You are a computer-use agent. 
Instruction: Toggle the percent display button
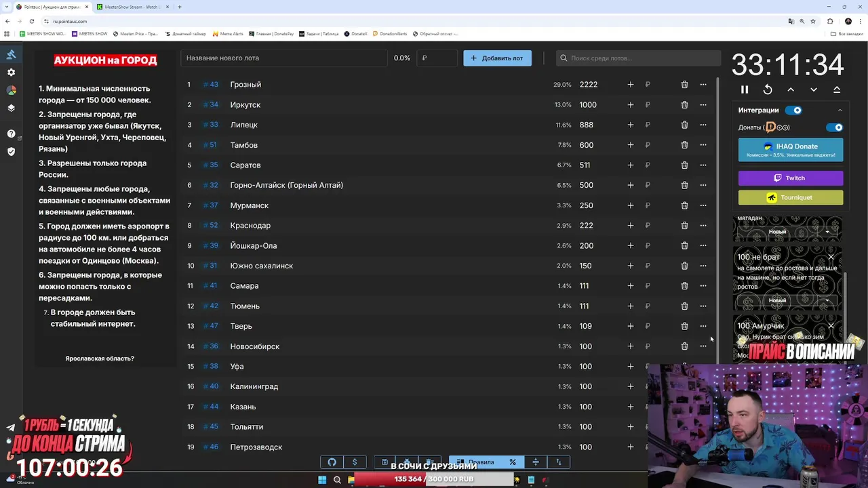click(x=513, y=462)
